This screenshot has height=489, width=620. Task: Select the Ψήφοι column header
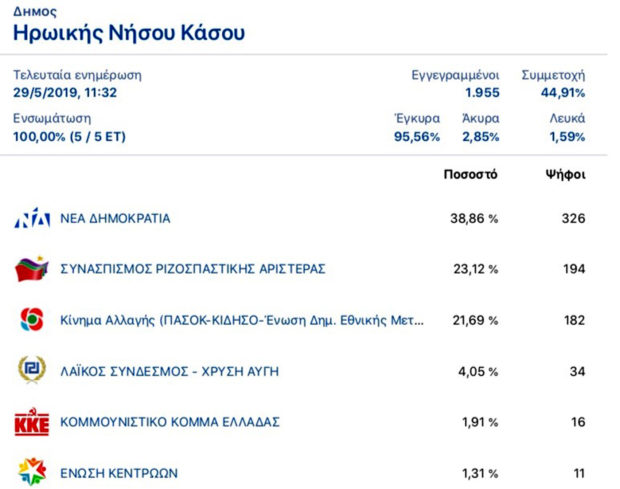coord(565,174)
